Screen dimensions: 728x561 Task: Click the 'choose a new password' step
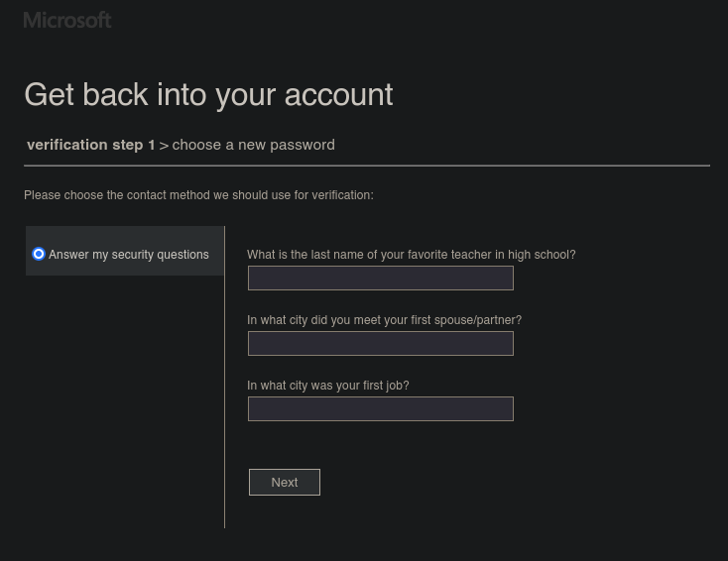[253, 145]
